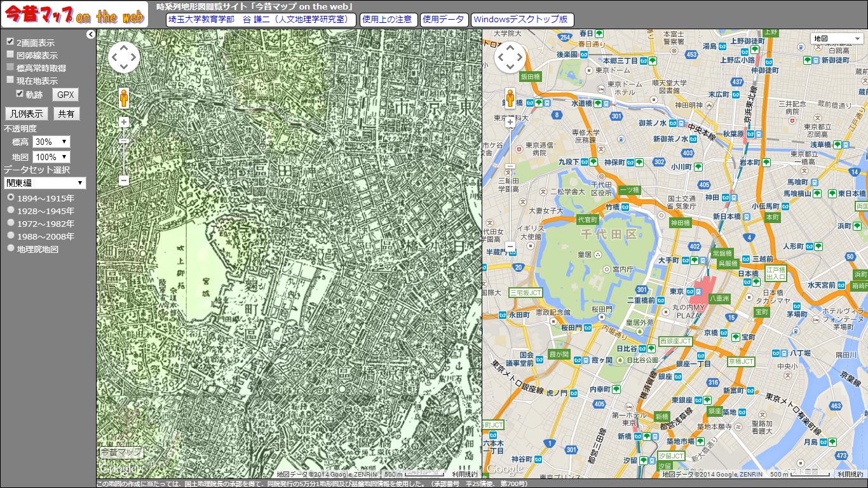
Task: Pan the modern Google map down
Action: 510,68
